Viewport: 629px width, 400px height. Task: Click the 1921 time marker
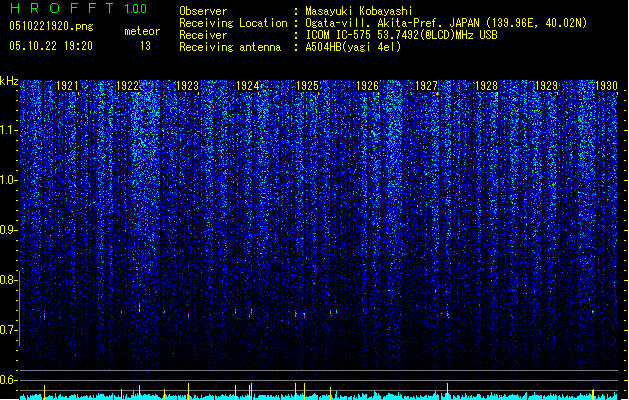coord(67,85)
